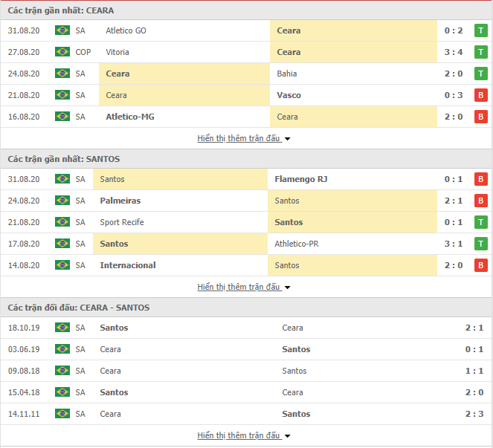
Task: Select the Internacional team name
Action: click(x=128, y=265)
